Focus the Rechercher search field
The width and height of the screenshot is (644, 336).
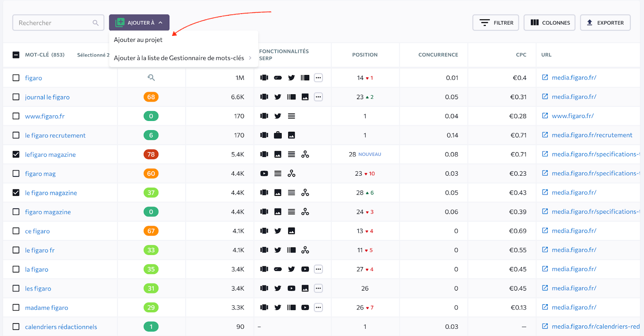coord(58,23)
